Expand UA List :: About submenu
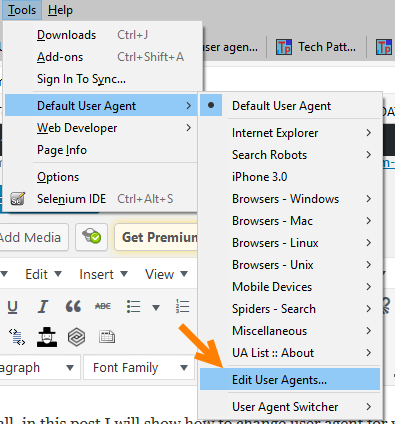Viewport: 395px width, 424px height. [x=290, y=353]
